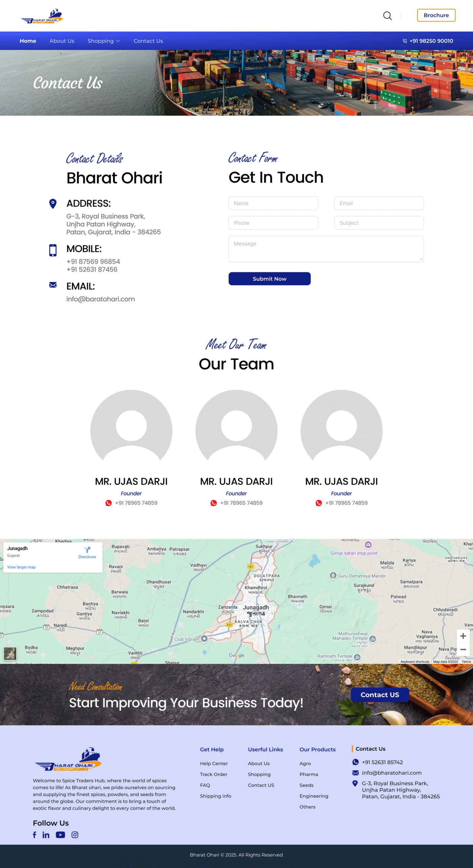Open Contact Us in navigation bar

pos(148,41)
